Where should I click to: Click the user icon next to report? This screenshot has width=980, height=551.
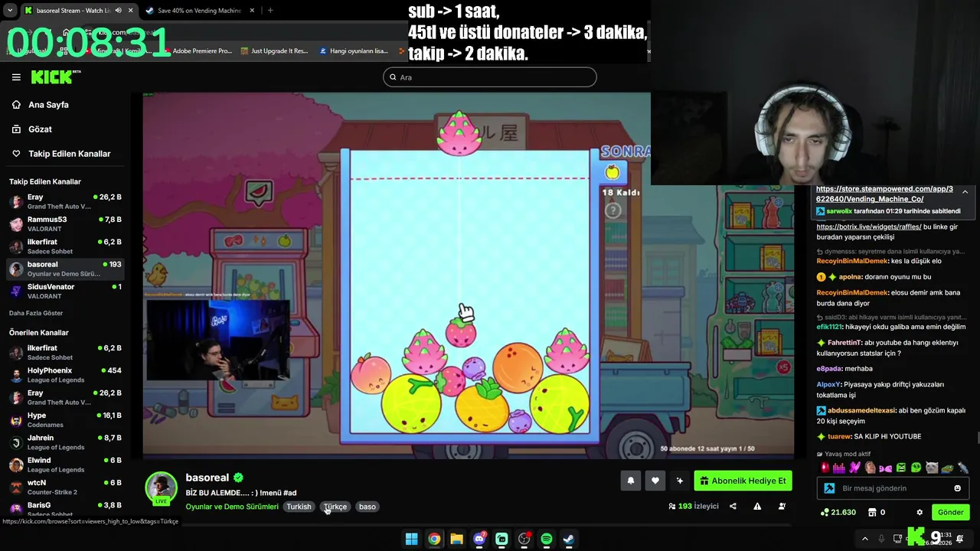point(782,506)
